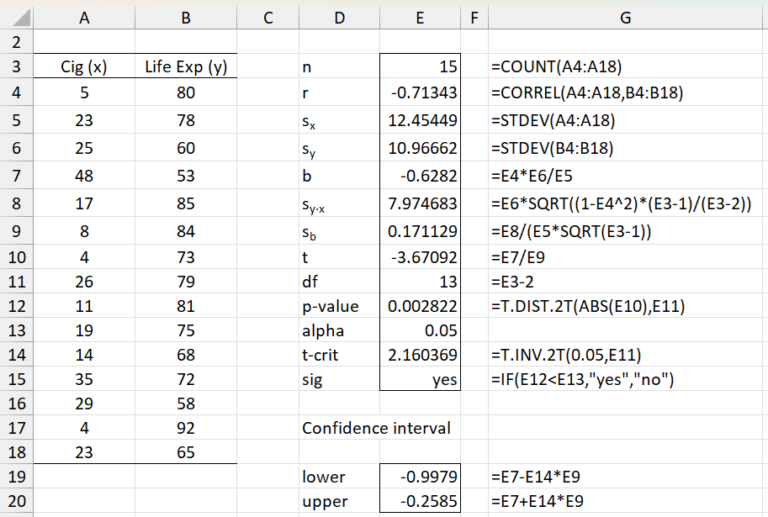Click the 't-crit' label cell
This screenshot has width=768, height=517.
339,355
